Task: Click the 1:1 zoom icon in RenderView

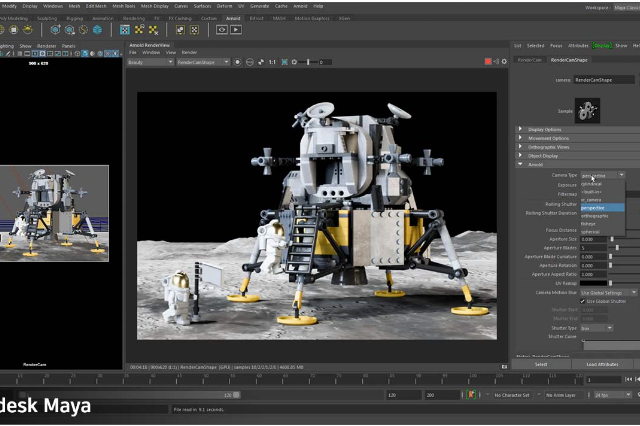Action: 271,62
